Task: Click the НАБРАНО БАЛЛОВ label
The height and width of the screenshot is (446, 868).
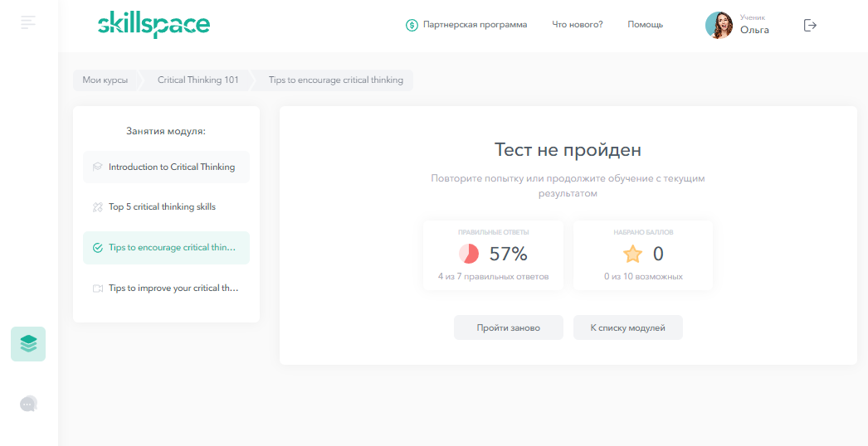Action: (x=643, y=232)
